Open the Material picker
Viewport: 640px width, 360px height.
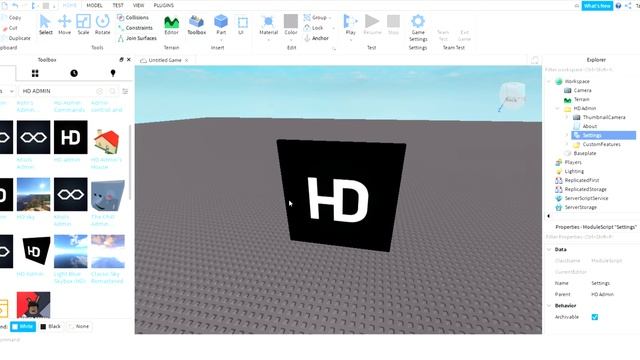click(x=268, y=25)
